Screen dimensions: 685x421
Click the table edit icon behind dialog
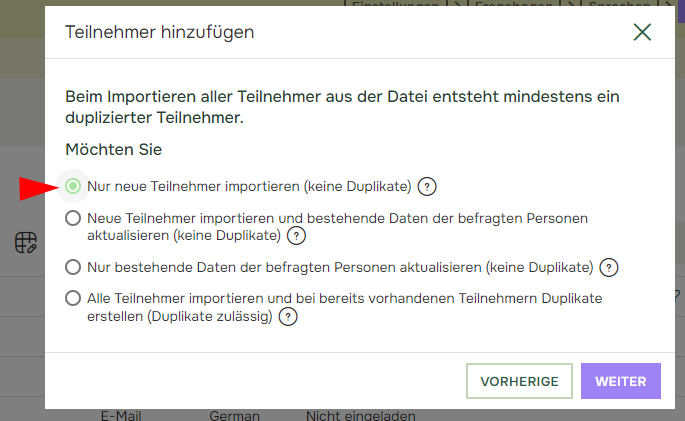(x=26, y=242)
